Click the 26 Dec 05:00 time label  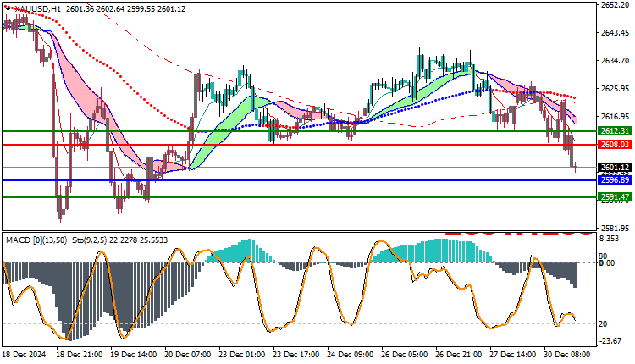coord(405,355)
